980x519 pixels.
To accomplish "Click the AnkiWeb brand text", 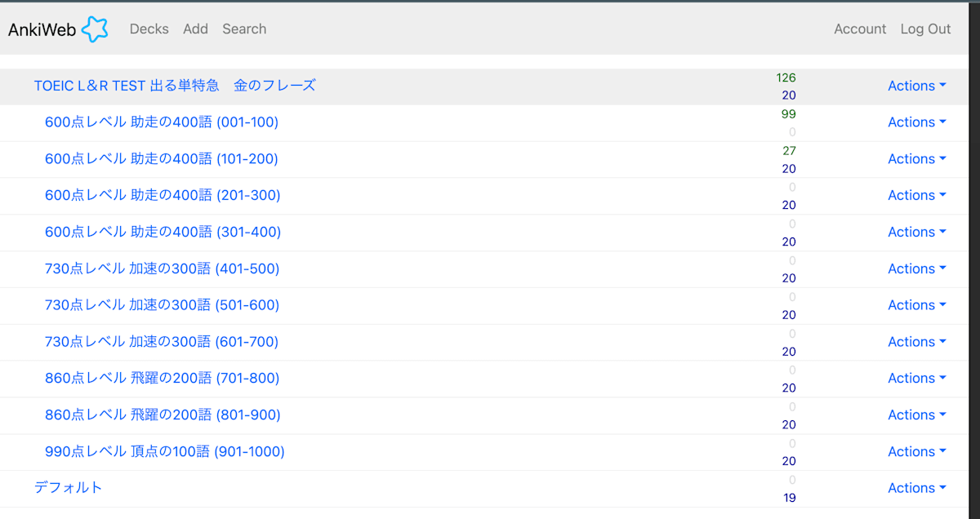I will tap(42, 29).
